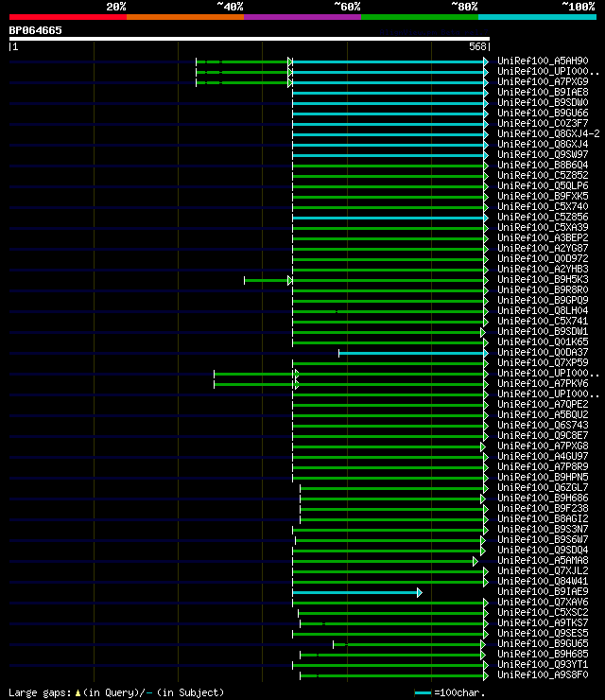Click the UniRef100_B9R8R0 entry
This screenshot has width=605, height=700.
click(x=543, y=289)
